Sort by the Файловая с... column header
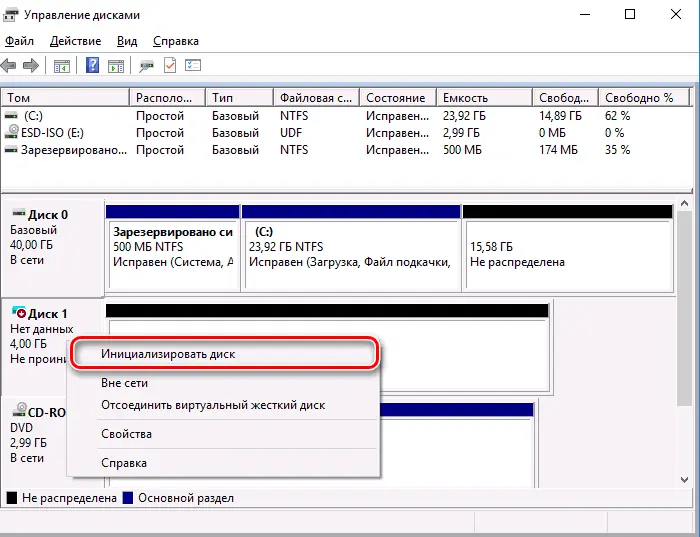700x537 pixels. pyautogui.click(x=317, y=98)
